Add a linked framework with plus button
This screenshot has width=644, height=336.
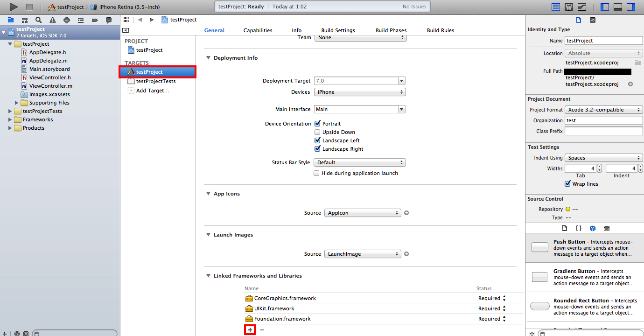(x=250, y=330)
